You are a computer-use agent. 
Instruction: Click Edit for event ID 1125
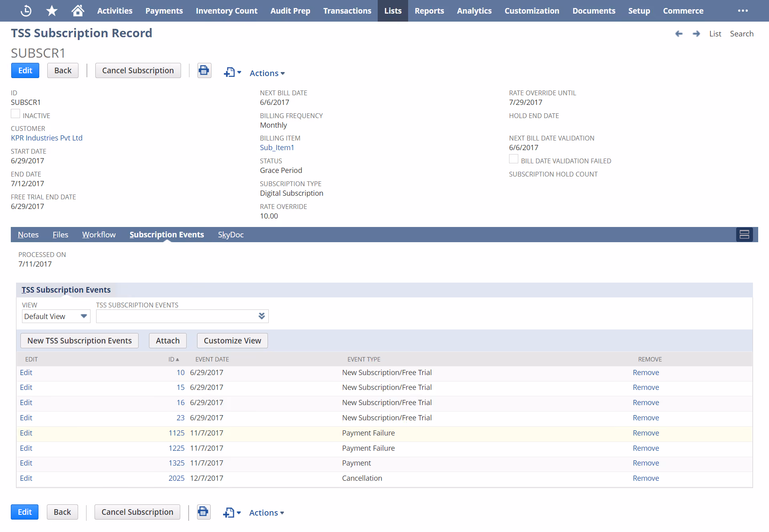coord(26,433)
